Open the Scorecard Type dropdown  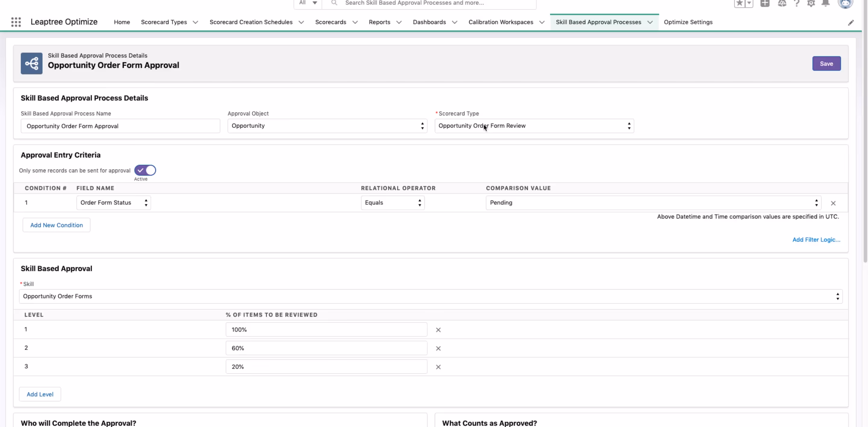pos(534,126)
